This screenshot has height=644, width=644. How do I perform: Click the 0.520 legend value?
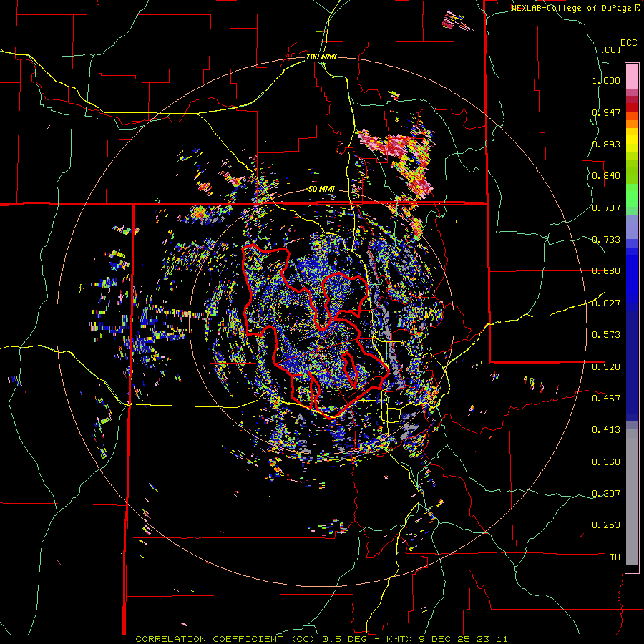pos(606,366)
